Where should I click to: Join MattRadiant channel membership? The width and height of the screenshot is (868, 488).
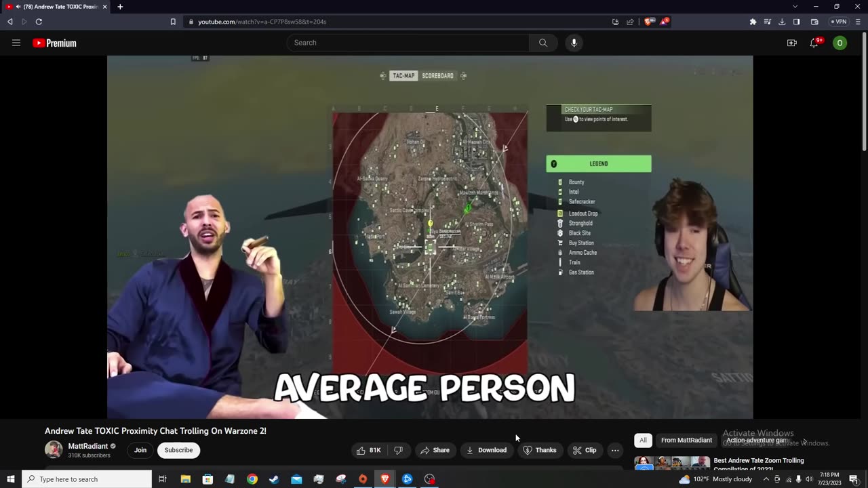coord(140,450)
